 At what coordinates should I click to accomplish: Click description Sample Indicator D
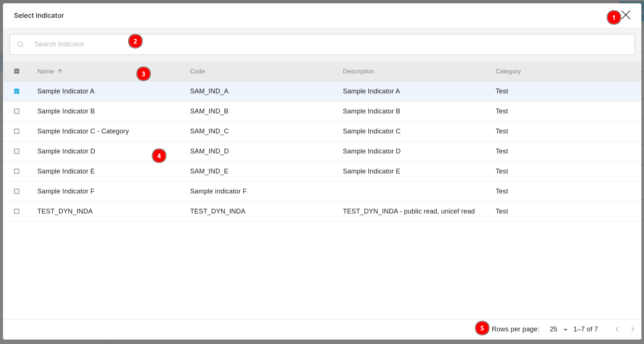point(372,151)
